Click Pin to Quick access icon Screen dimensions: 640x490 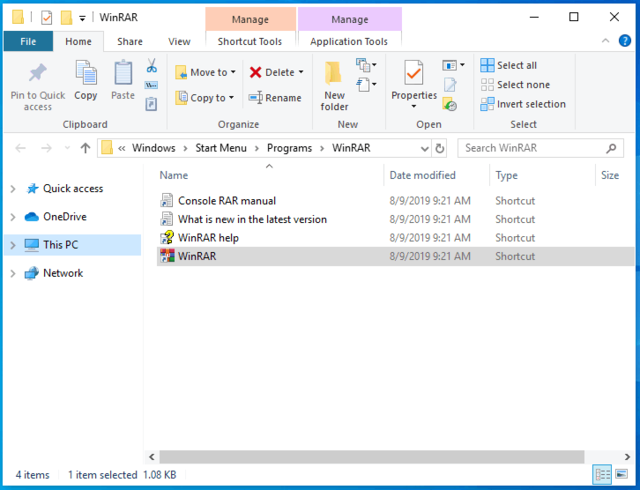(x=38, y=73)
